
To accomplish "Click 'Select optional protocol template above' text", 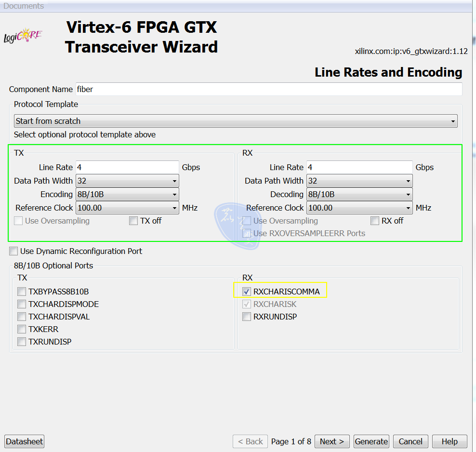I will pyautogui.click(x=85, y=134).
